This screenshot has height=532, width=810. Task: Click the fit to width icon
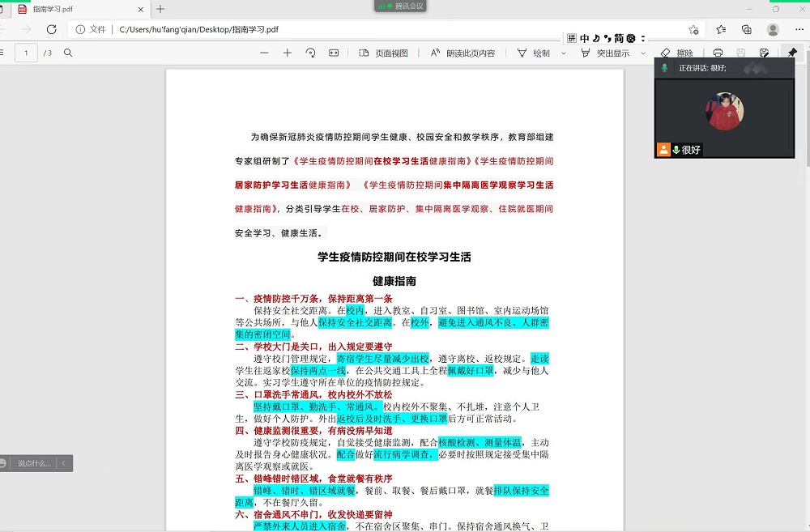tap(334, 53)
